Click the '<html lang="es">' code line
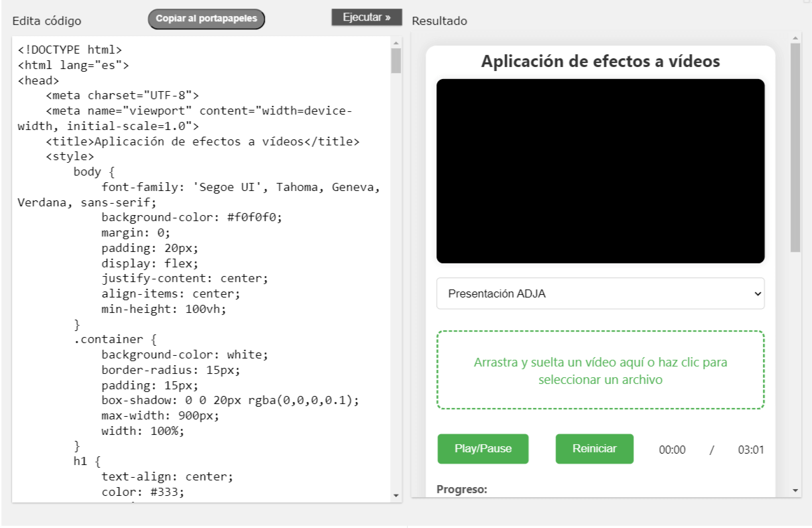The image size is (812, 528). click(x=73, y=65)
